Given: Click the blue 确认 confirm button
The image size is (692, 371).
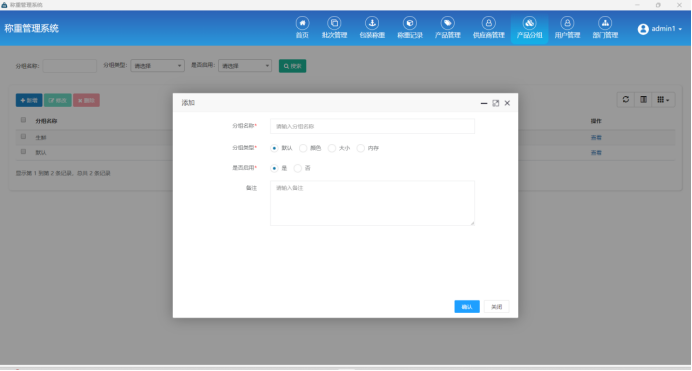Looking at the screenshot, I should tap(467, 307).
